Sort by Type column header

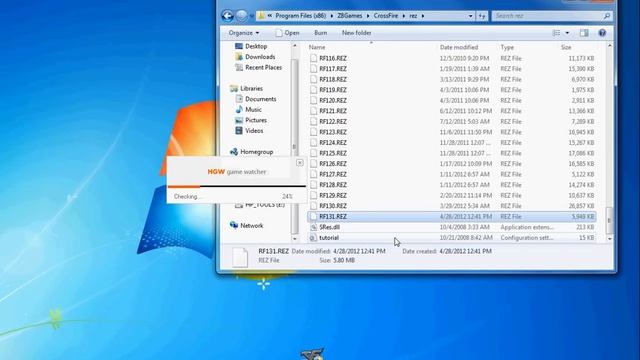click(507, 47)
